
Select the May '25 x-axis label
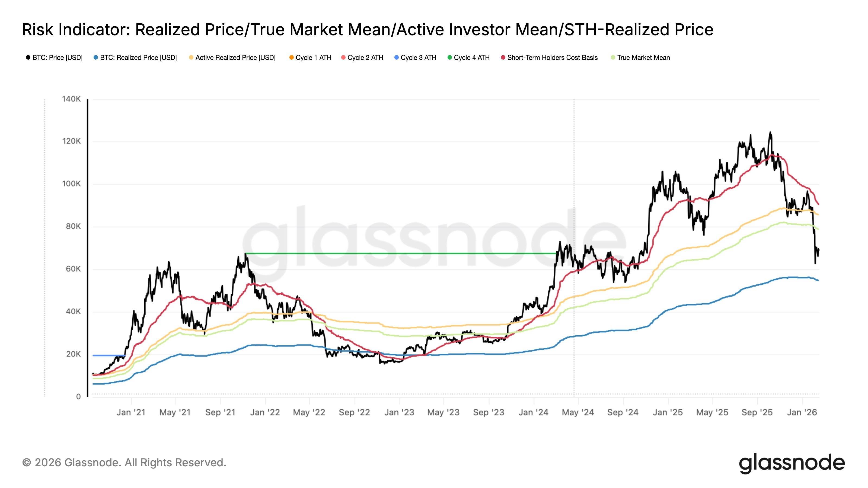pos(712,413)
